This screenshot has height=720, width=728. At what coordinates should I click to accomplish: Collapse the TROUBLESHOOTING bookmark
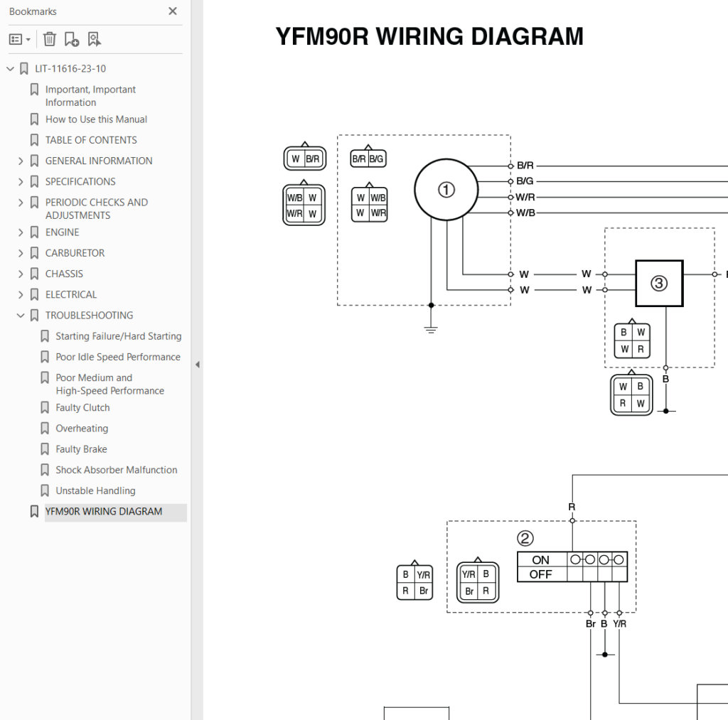pos(21,316)
